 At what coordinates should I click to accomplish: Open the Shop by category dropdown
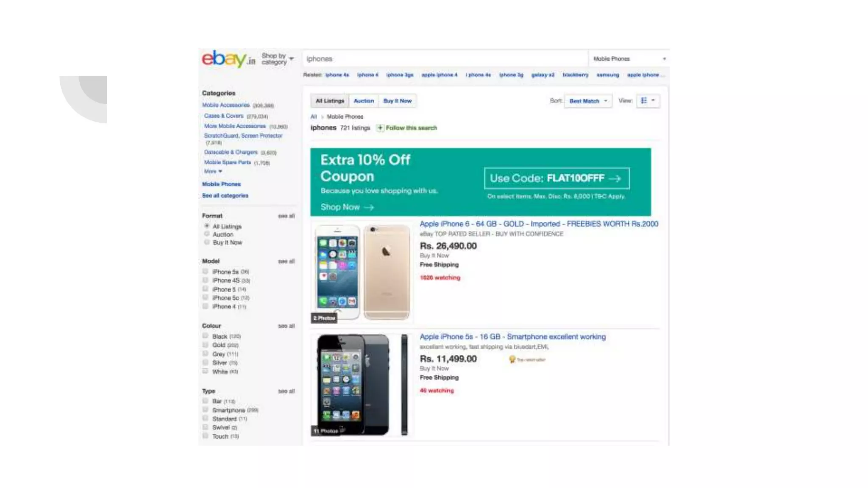(278, 59)
